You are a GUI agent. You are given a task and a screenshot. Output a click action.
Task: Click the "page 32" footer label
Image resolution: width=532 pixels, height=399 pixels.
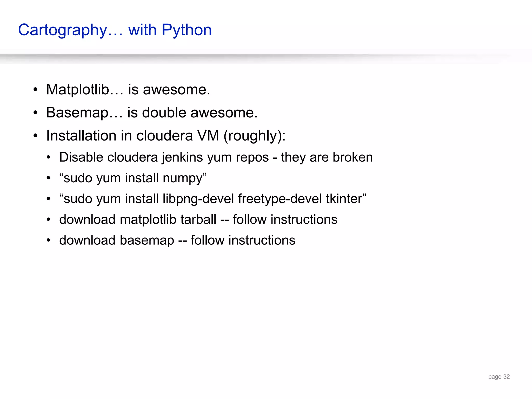tap(499, 377)
